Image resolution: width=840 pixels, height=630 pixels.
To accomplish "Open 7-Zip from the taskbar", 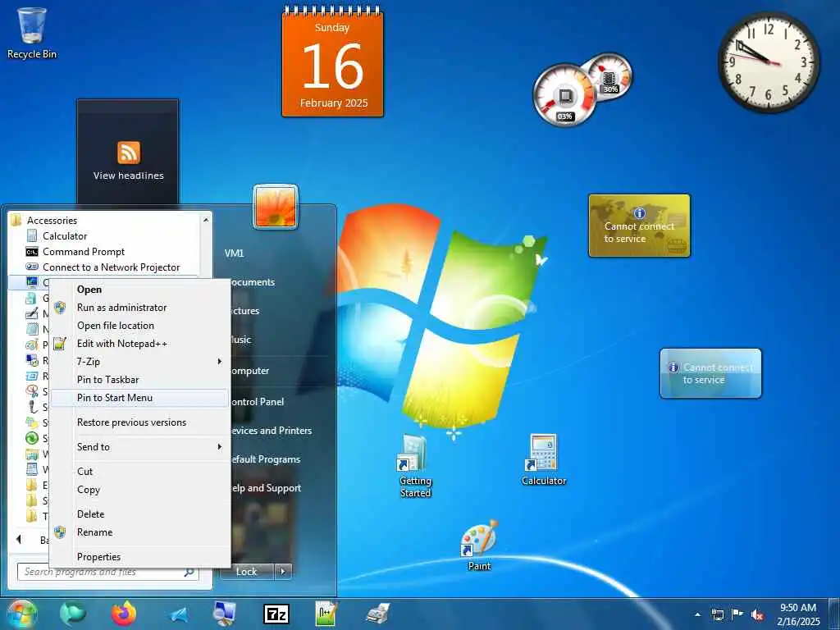I will (276, 614).
